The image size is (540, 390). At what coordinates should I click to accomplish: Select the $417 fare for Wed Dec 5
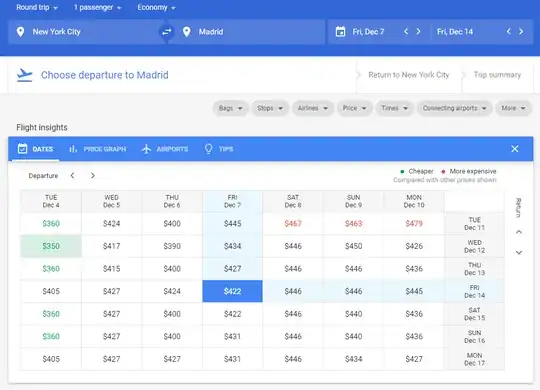pyautogui.click(x=112, y=246)
